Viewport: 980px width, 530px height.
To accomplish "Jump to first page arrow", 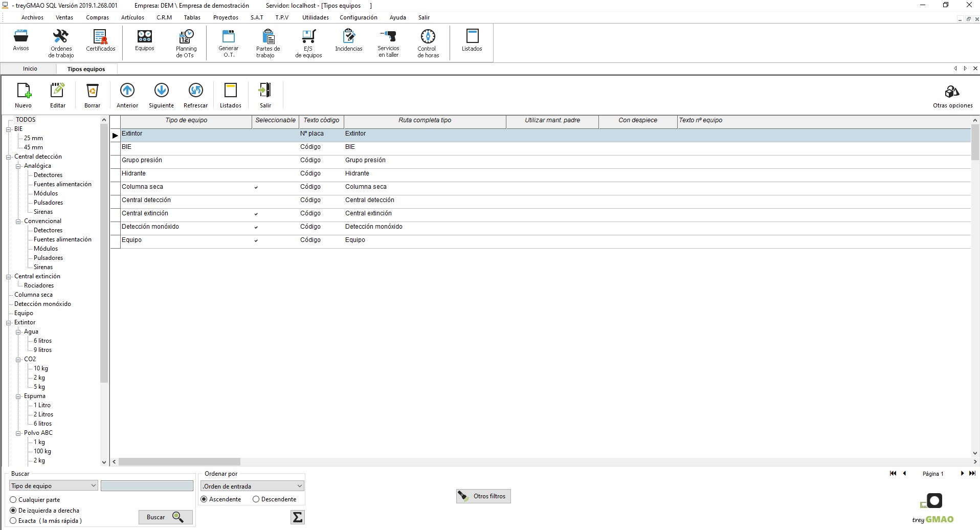I will pos(893,473).
